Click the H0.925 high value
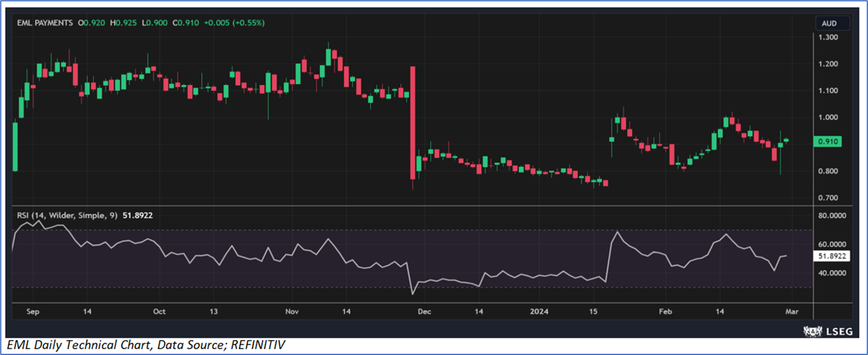Image resolution: width=868 pixels, height=355 pixels. pyautogui.click(x=122, y=23)
